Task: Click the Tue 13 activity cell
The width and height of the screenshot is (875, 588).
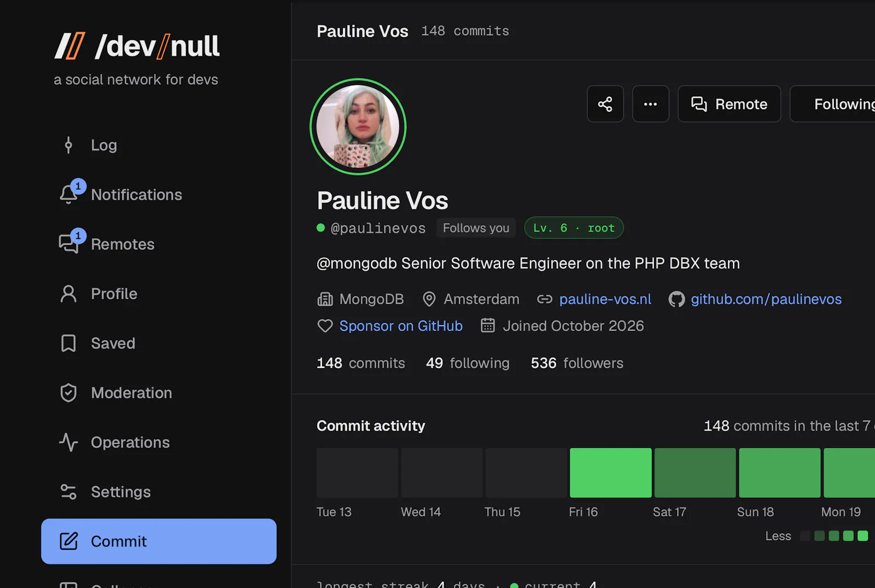Action: [357, 473]
